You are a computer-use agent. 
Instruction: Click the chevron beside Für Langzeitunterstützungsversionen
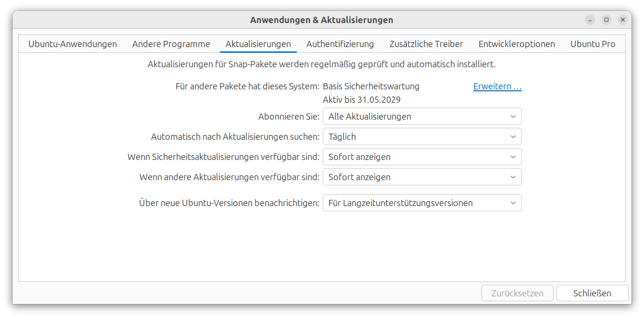pyautogui.click(x=512, y=203)
